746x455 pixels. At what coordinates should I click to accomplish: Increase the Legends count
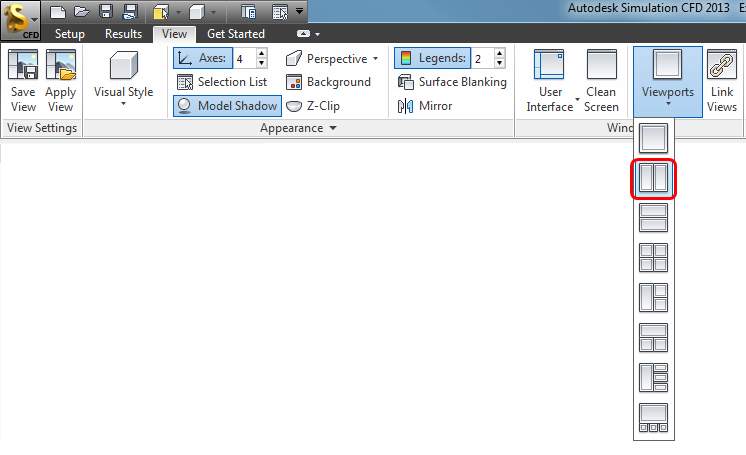pos(500,53)
